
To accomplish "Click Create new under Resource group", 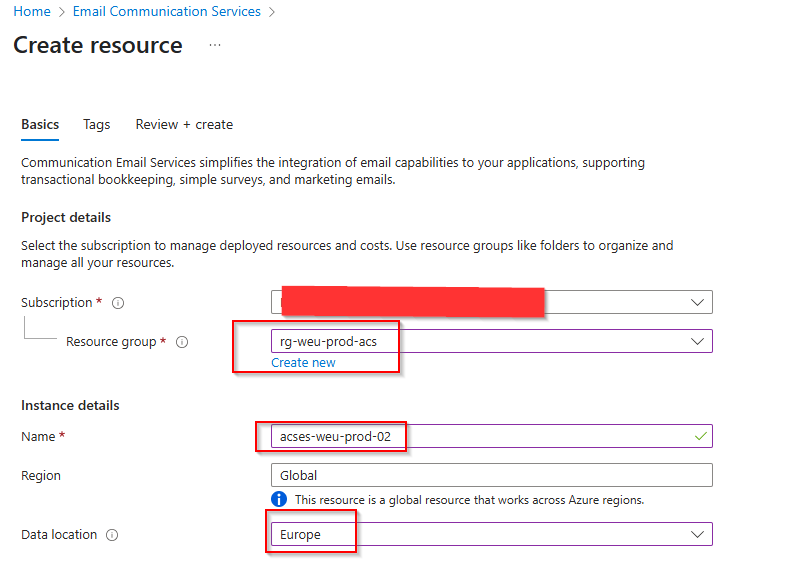I will pos(303,363).
